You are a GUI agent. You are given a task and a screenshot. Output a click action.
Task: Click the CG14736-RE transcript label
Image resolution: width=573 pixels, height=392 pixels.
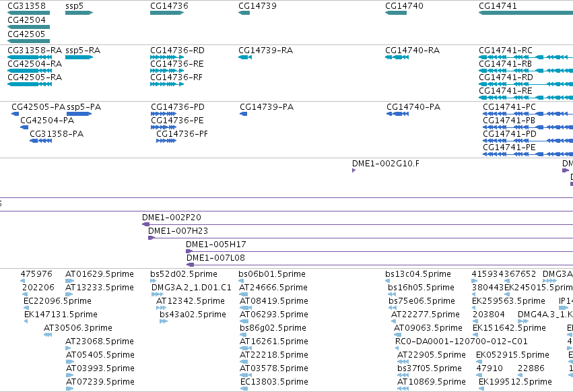(x=177, y=64)
